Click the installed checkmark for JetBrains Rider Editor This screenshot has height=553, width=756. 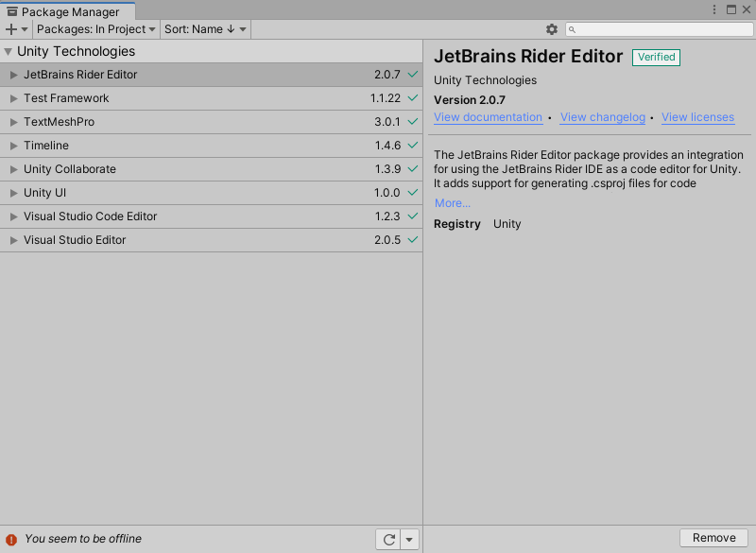[413, 75]
